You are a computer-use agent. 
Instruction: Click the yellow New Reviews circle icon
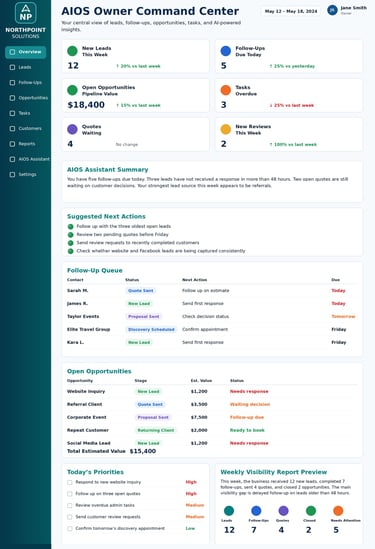[225, 130]
